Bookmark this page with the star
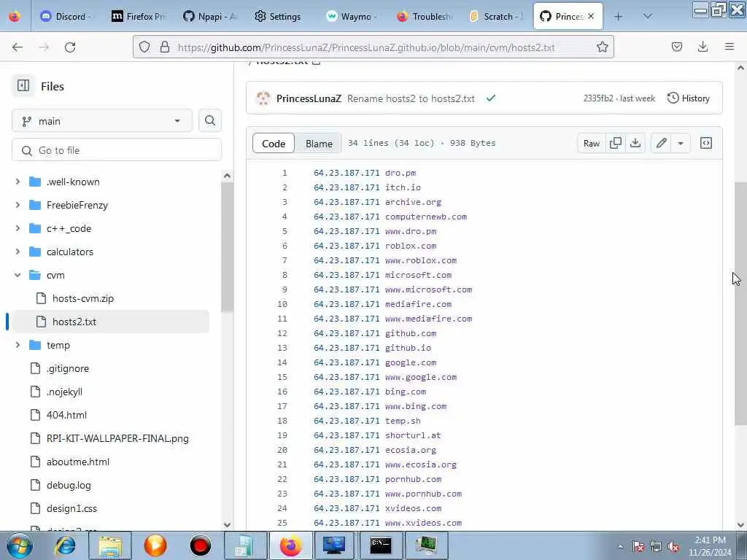The height and width of the screenshot is (560, 747). [x=602, y=47]
